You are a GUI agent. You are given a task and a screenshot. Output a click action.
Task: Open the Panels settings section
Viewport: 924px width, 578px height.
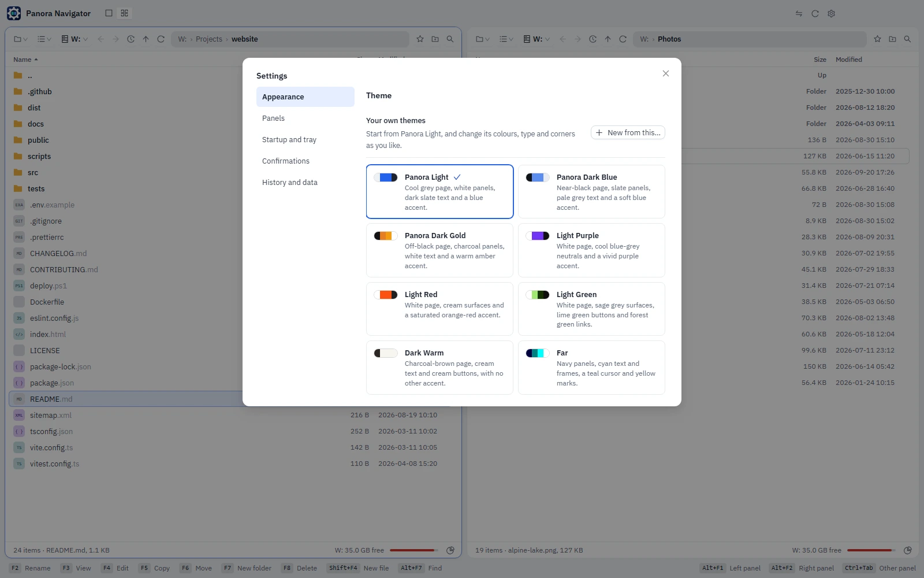305,118
